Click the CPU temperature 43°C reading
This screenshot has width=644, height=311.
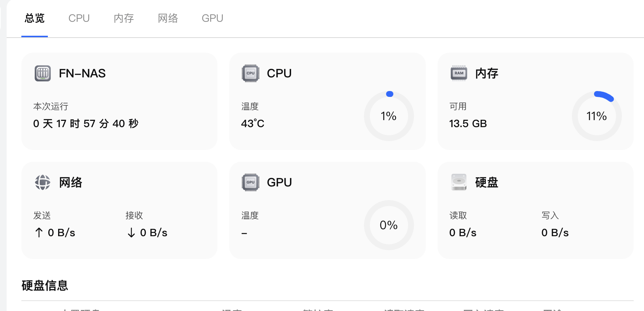(x=253, y=123)
